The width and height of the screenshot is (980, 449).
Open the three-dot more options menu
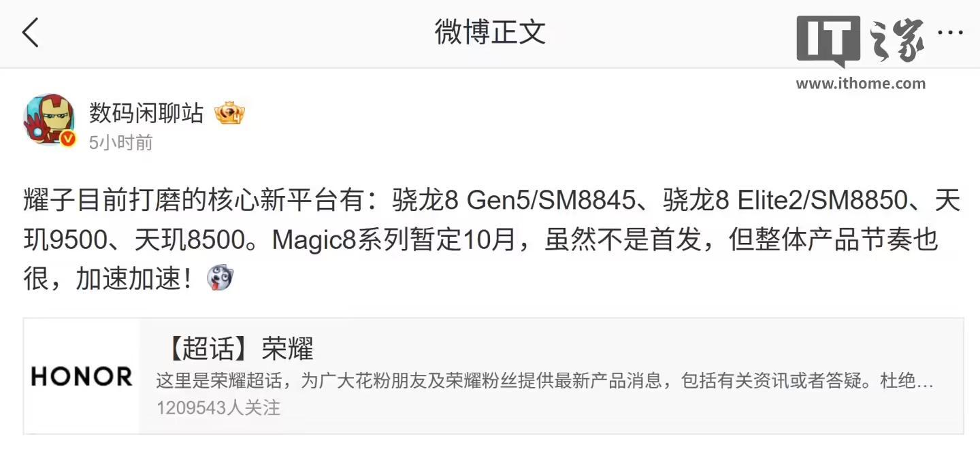(950, 32)
